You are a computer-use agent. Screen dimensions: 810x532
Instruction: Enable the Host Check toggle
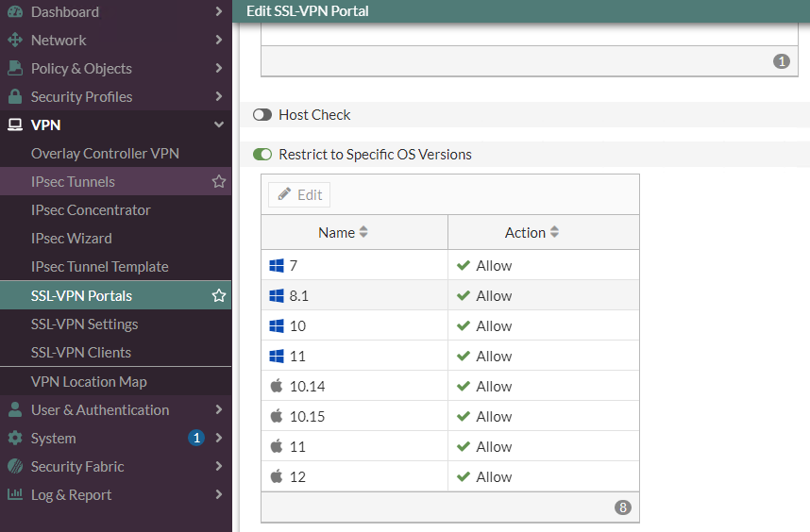coord(262,115)
